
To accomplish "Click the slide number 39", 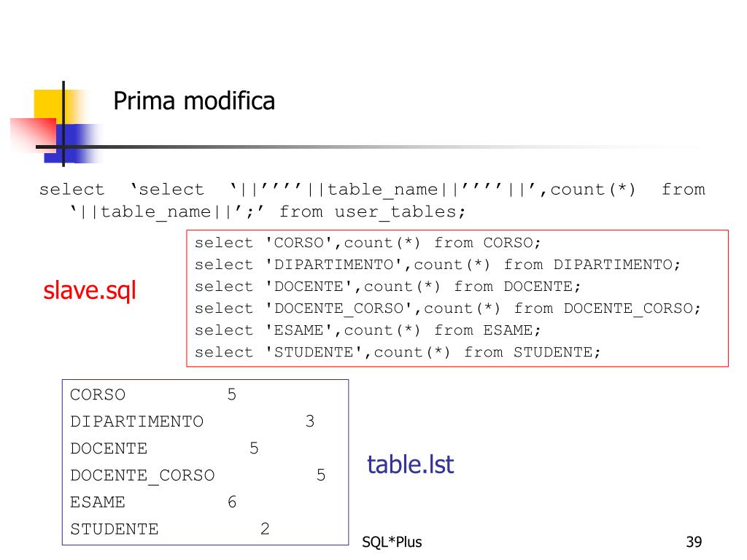I will pyautogui.click(x=694, y=542).
